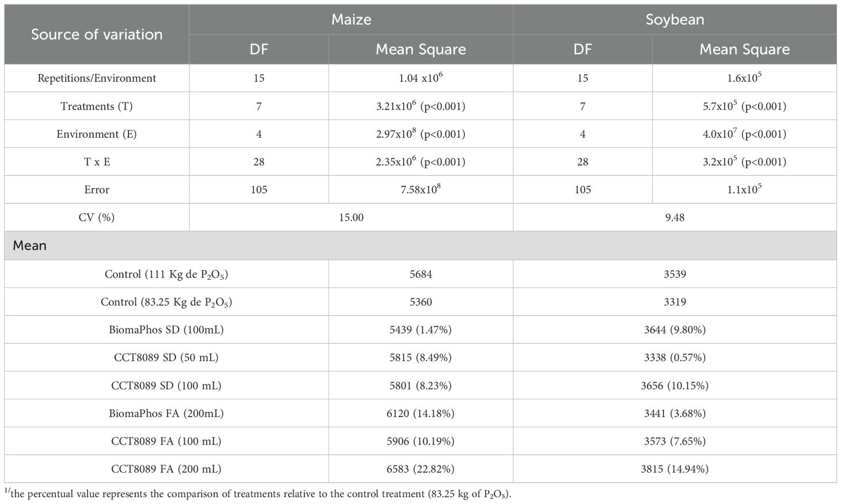This screenshot has height=504, width=841.
Task: Select the Repetitions/Environment row label
Action: click(x=97, y=78)
